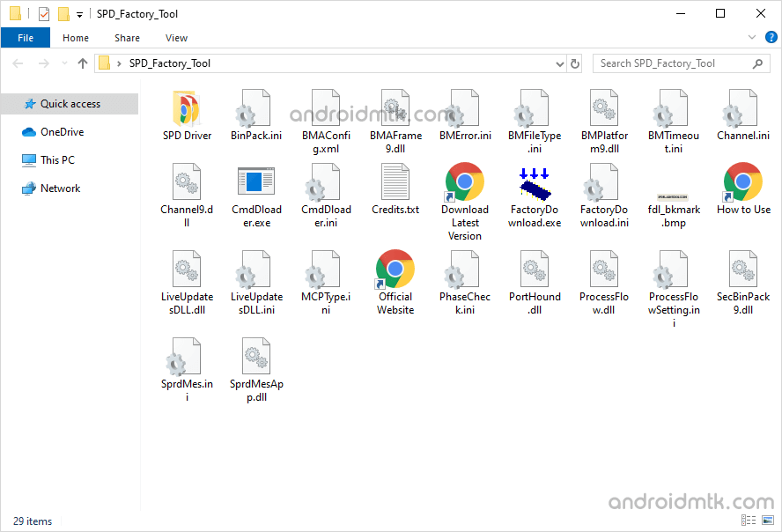Select the BMTimeout.ini file
782x532 pixels.
click(x=674, y=122)
